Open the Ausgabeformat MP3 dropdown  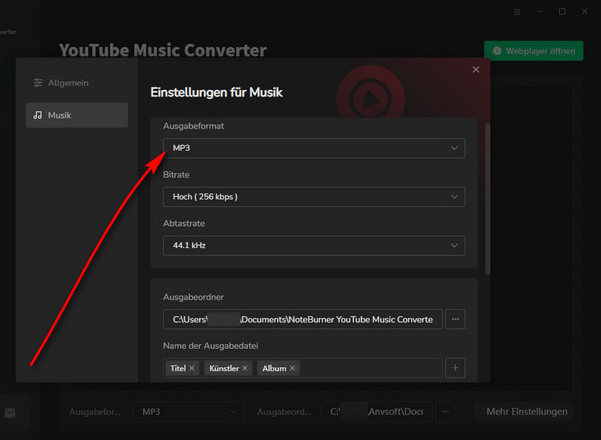[x=314, y=148]
